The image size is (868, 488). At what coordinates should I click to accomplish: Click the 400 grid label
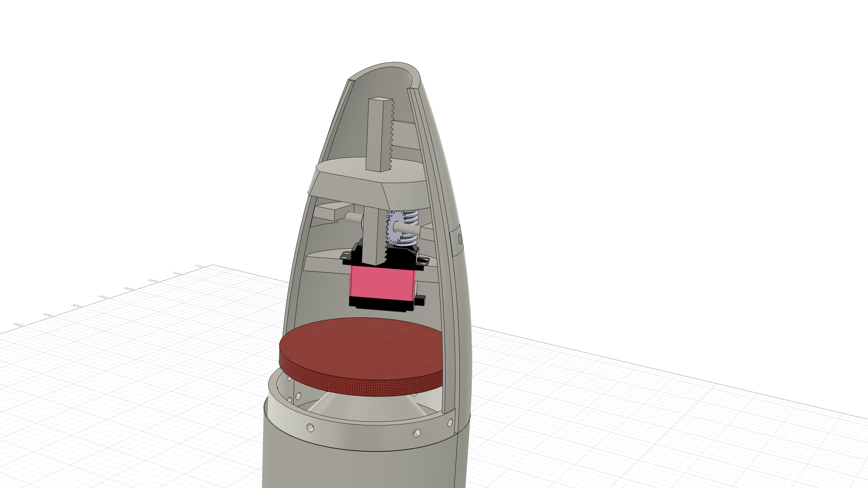click(x=18, y=325)
